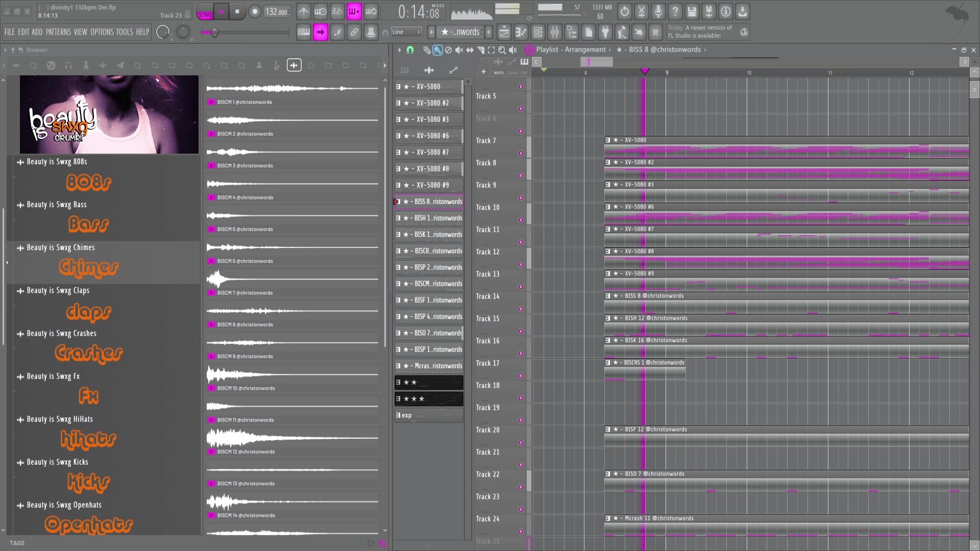Toggle the highlighted step-edit arrow button
The height and width of the screenshot is (551, 980).
(x=321, y=33)
